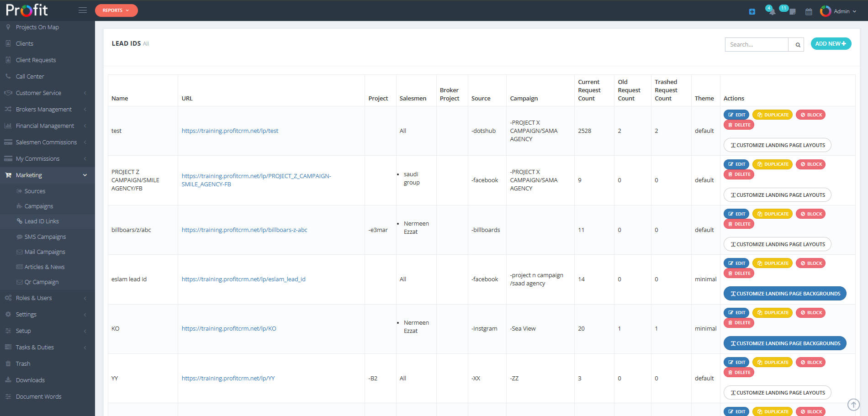This screenshot has height=416, width=868.
Task: Select Call Center in sidebar
Action: pos(30,77)
